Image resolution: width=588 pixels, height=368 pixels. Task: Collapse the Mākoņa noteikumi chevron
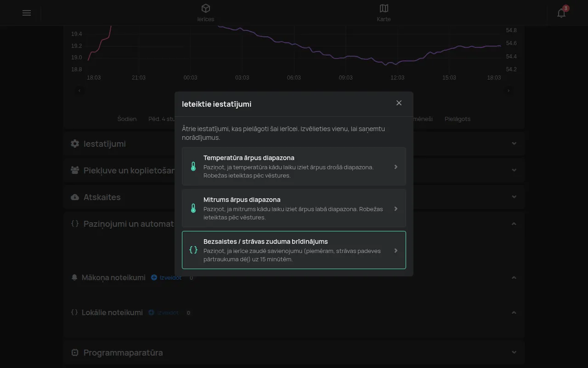click(x=514, y=277)
